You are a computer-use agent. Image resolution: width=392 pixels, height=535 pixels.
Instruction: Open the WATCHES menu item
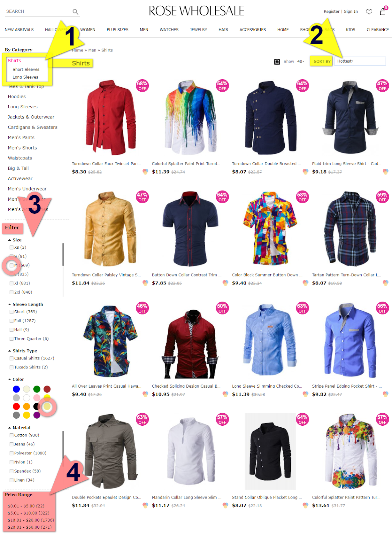point(169,30)
